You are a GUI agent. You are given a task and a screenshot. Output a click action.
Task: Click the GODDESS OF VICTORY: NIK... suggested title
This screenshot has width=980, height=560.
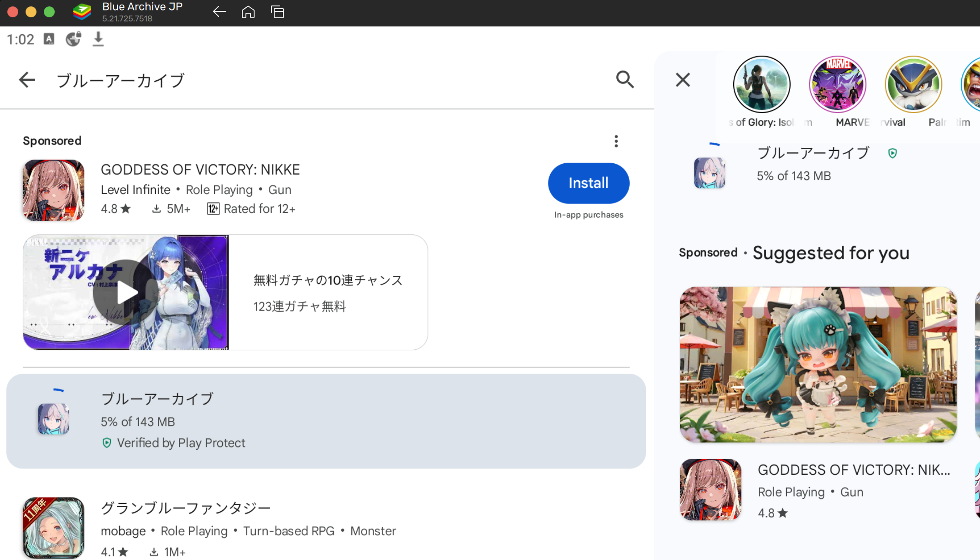[x=854, y=470]
